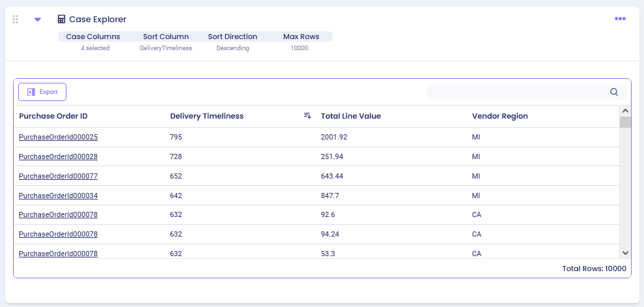
Task: Open PurchaseOrderId000025 link
Action: pyautogui.click(x=58, y=138)
